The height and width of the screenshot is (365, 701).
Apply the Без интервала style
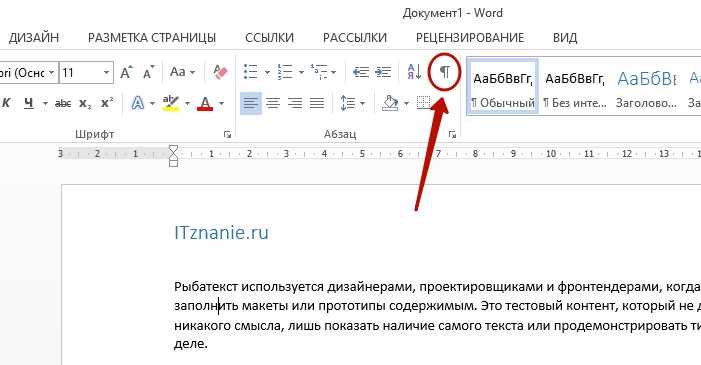point(575,87)
